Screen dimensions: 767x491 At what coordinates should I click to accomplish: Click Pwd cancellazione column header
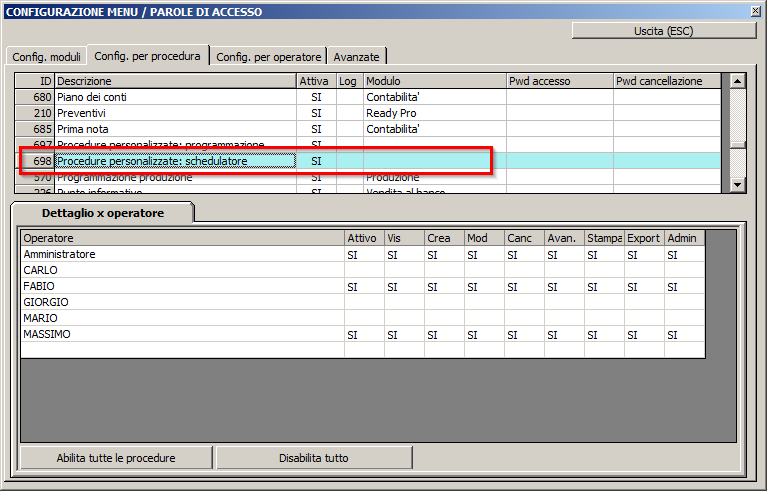pyautogui.click(x=667, y=81)
